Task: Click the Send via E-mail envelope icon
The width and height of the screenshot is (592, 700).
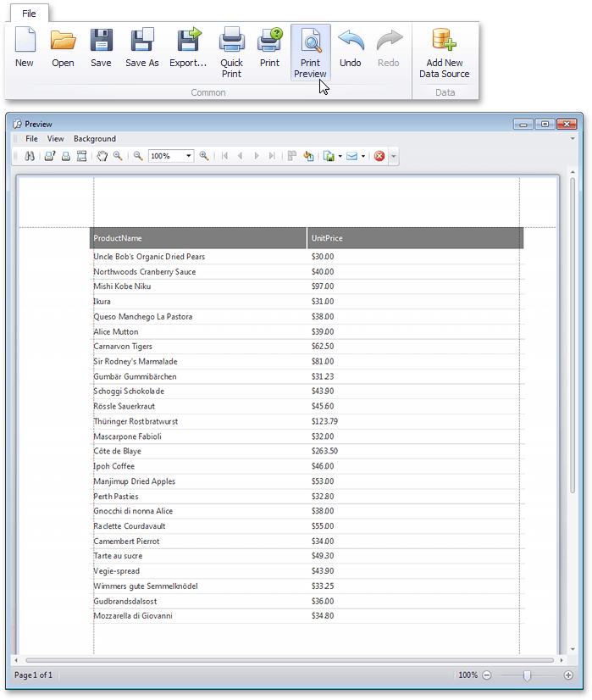Action: click(x=352, y=156)
